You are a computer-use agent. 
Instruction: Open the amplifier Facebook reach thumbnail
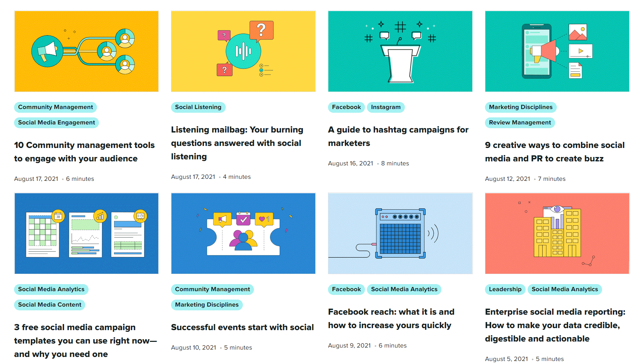click(x=400, y=233)
